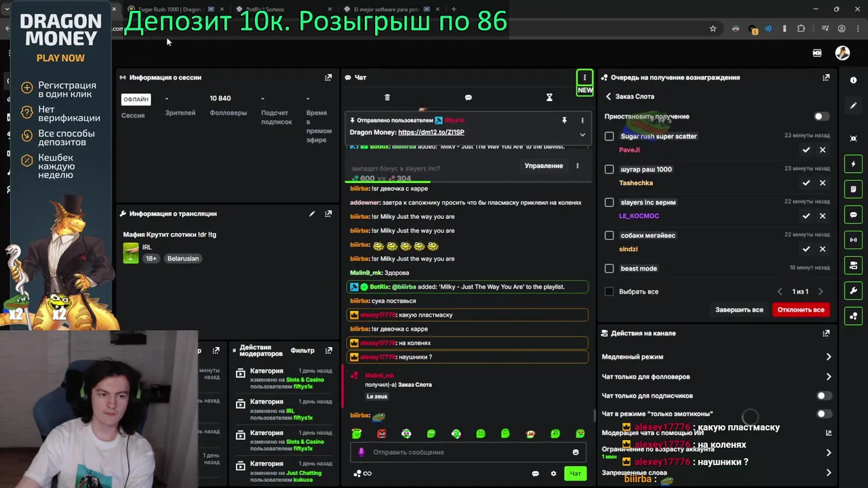The width and height of the screenshot is (868, 488).
Task: Click the Управление prediction button
Action: tap(543, 165)
